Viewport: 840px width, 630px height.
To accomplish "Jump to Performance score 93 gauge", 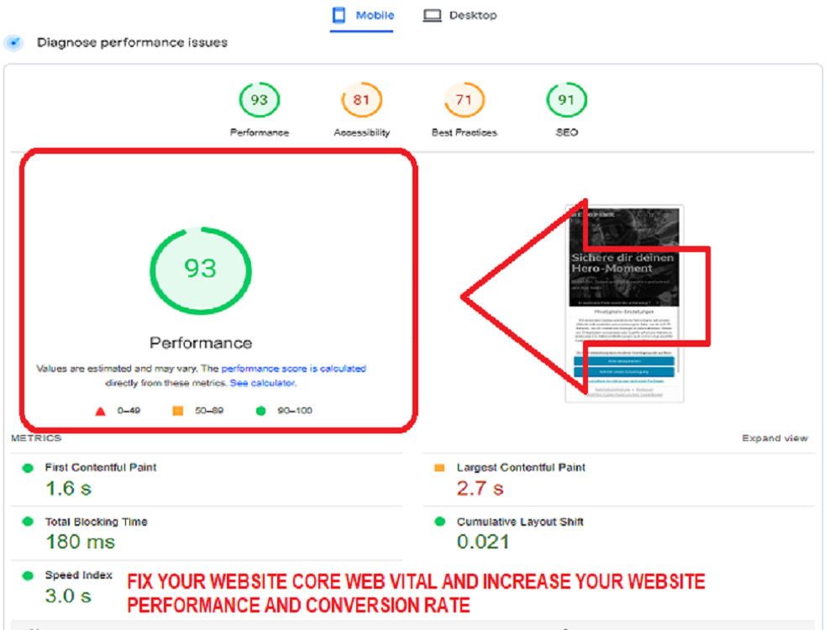I will [x=259, y=100].
